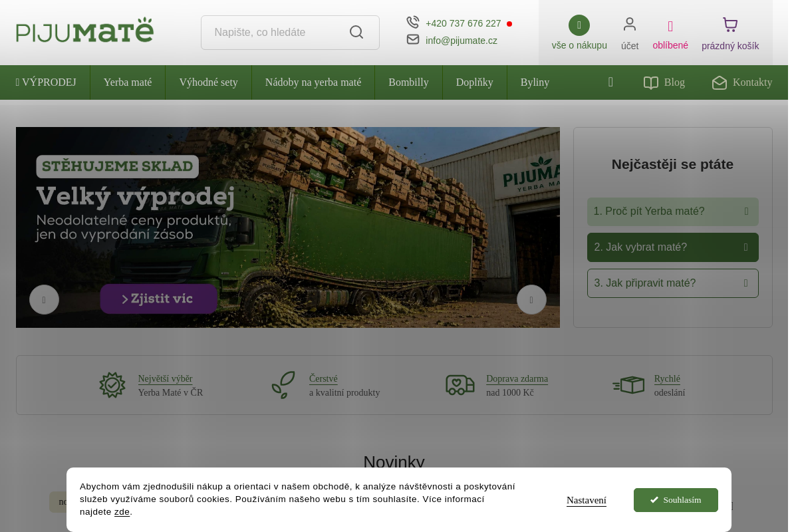Click the 'zde' cookie info link
Screen dimensions: 798x532
pos(122,512)
